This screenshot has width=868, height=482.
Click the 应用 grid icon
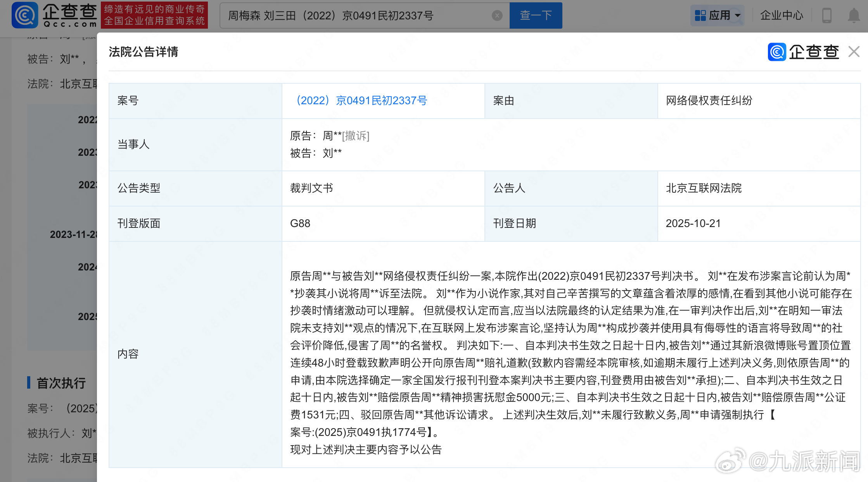pos(700,15)
